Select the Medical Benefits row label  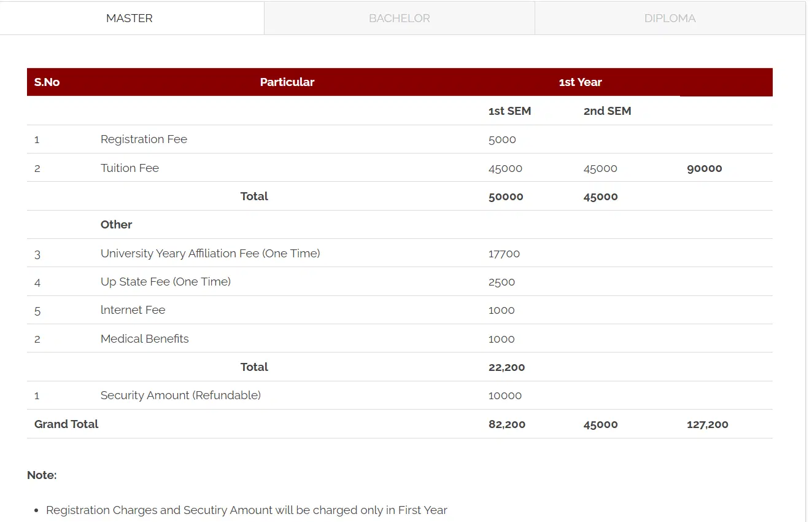[144, 339]
